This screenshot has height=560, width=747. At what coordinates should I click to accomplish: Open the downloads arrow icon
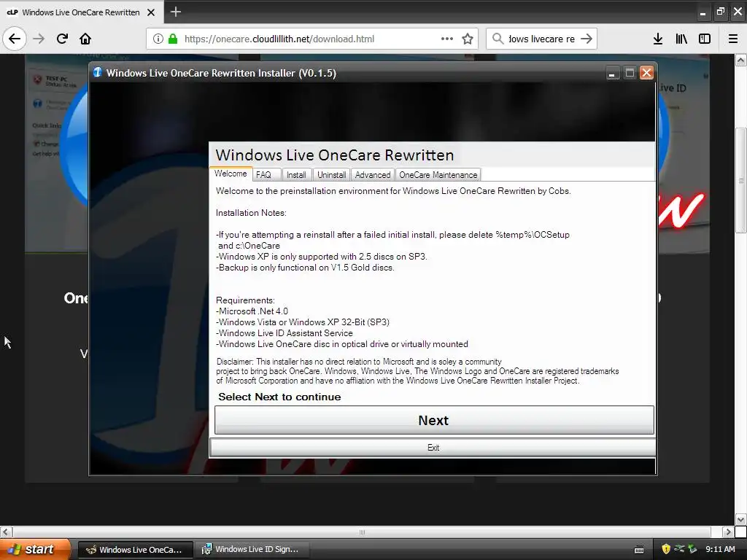pos(658,39)
